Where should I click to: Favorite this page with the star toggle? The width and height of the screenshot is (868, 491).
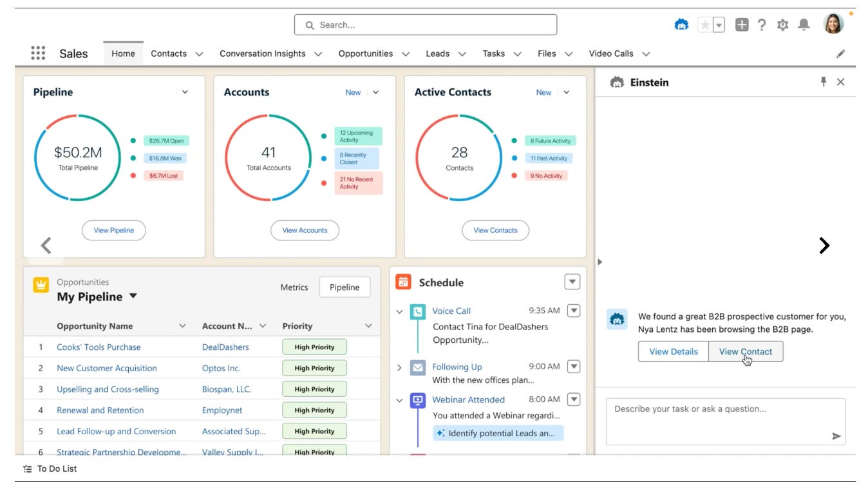click(x=704, y=24)
